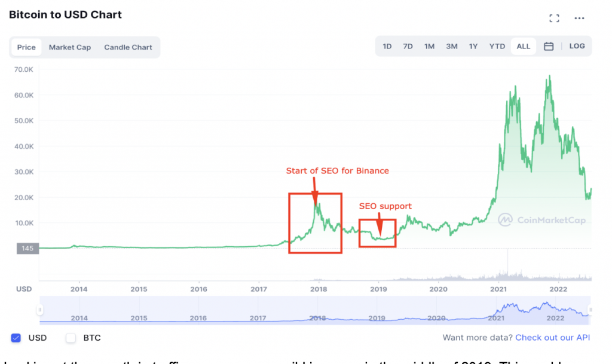The image size is (612, 364).
Task: Select the 3M time range
Action: (451, 47)
